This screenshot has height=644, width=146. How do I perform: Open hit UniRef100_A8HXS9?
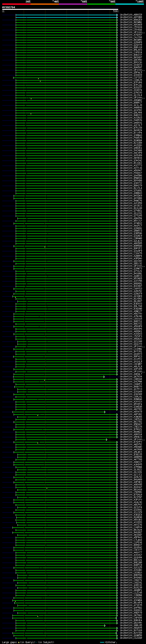pos(131,15)
